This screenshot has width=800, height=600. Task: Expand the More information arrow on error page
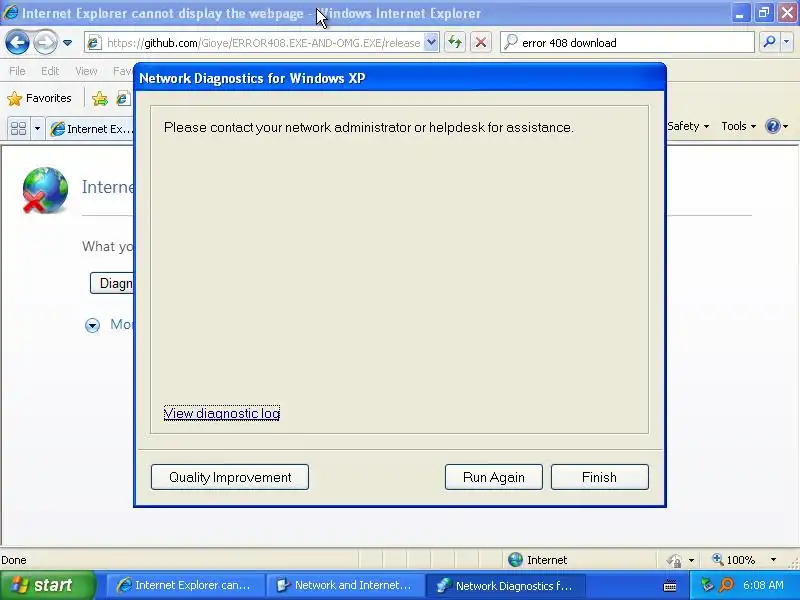click(92, 325)
